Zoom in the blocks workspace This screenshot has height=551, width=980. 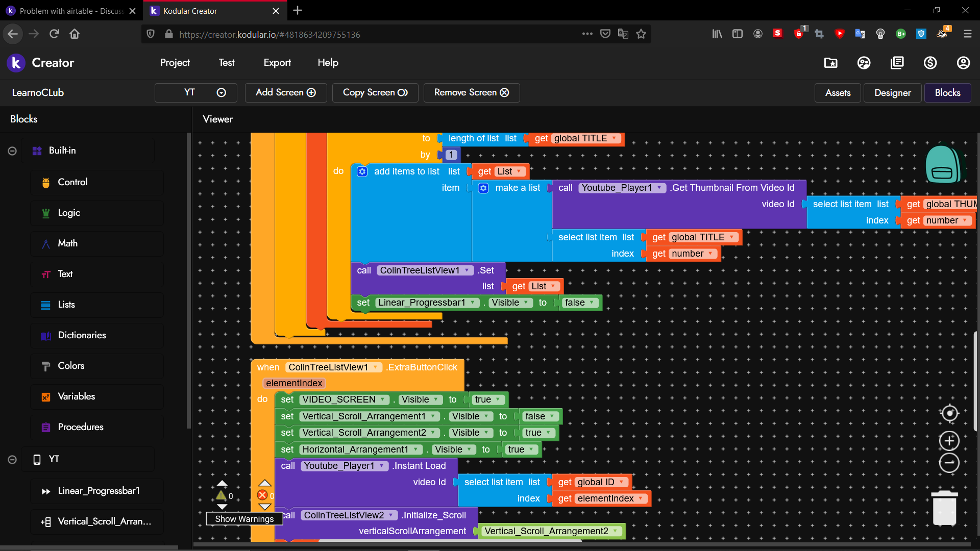point(949,441)
